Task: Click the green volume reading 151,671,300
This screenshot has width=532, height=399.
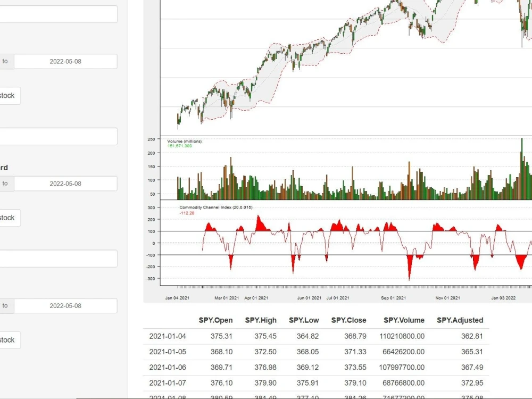Action: (x=179, y=146)
